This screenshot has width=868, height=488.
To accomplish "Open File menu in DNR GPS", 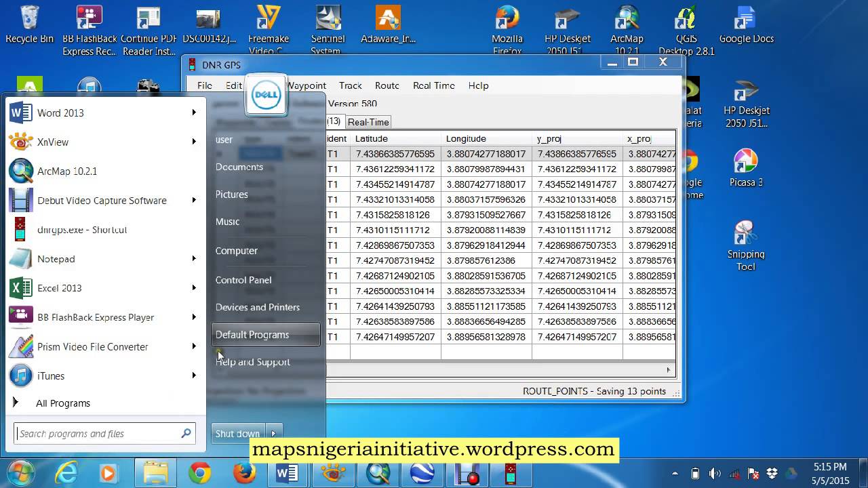I will tap(205, 85).
